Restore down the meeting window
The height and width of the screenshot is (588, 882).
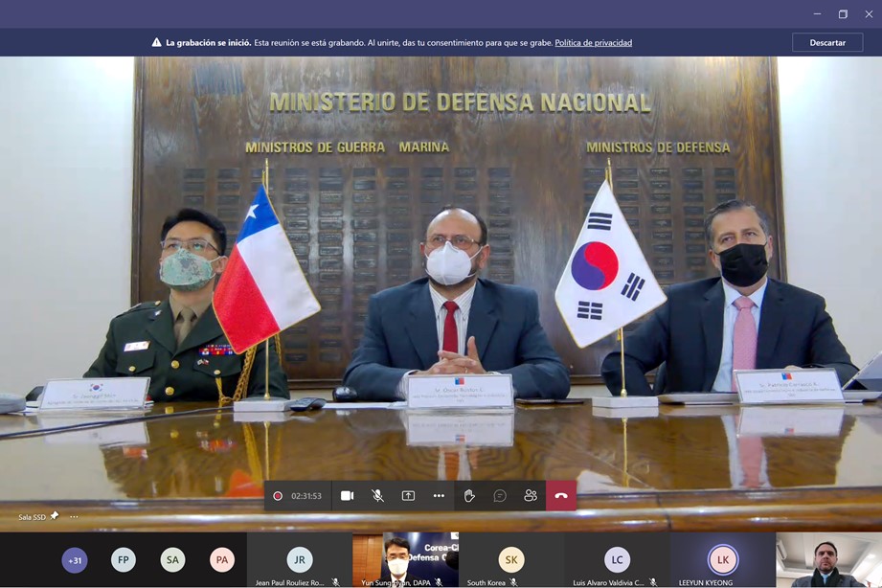(x=843, y=14)
